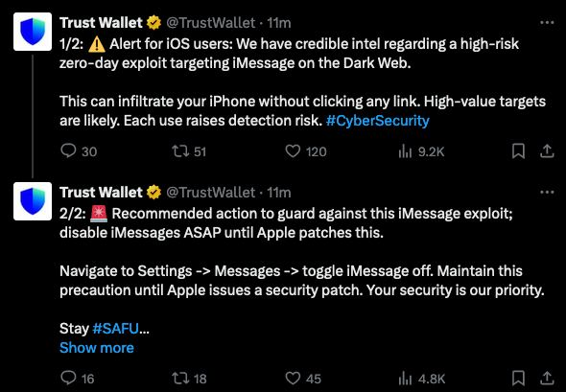Expand the second tweet with Show more
566x392 pixels.
click(x=97, y=348)
